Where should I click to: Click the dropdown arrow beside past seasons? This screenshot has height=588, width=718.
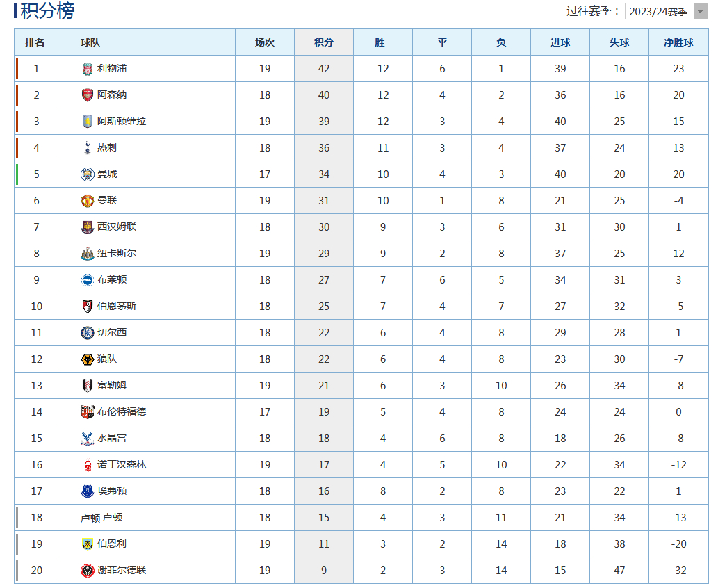[701, 11]
